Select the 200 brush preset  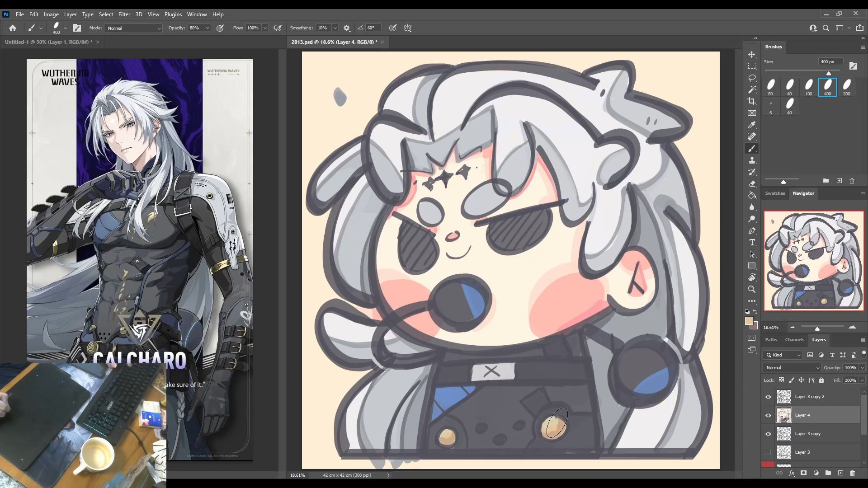847,87
